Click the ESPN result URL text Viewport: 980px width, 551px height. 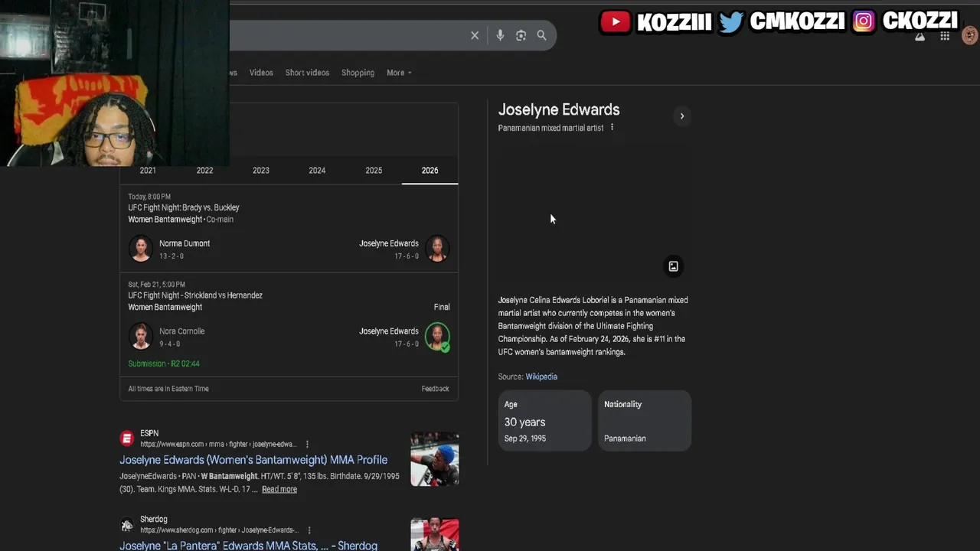[x=218, y=445]
